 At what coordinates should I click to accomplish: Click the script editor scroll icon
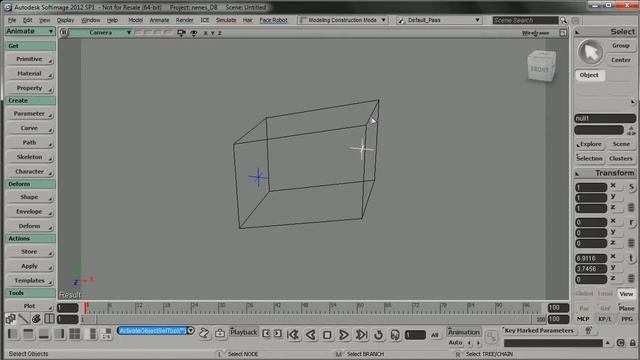[204, 333]
